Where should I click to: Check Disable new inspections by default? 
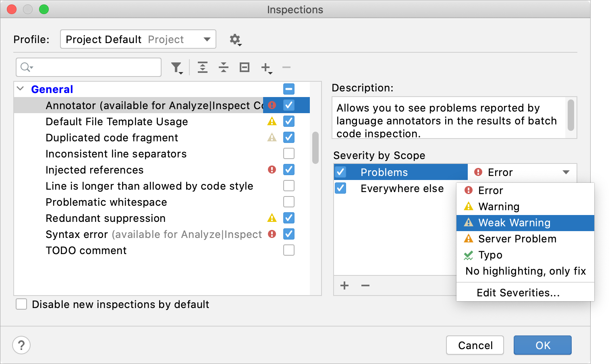click(x=22, y=304)
